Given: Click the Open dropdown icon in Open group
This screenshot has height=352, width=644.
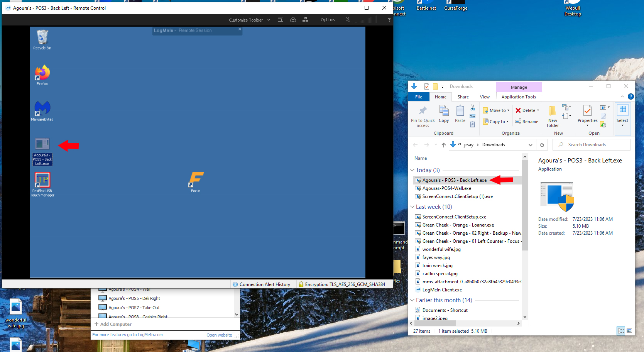Looking at the screenshot, I should (605, 107).
